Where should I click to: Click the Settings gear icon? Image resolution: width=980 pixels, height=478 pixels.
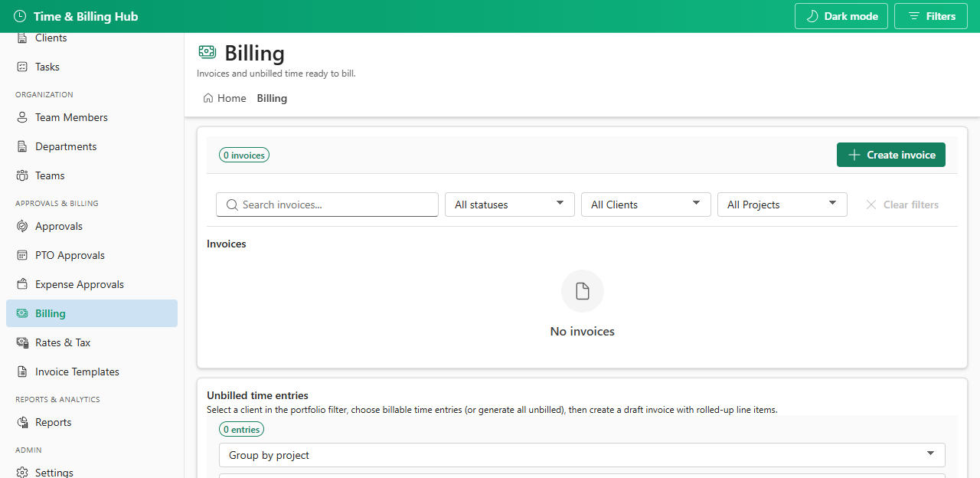pos(22,472)
